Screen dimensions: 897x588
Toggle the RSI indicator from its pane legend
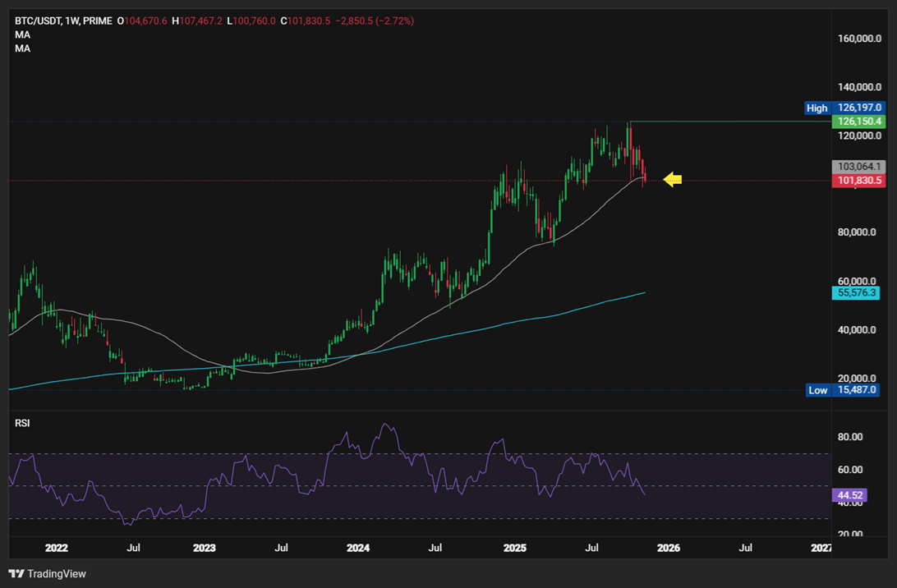coord(22,422)
